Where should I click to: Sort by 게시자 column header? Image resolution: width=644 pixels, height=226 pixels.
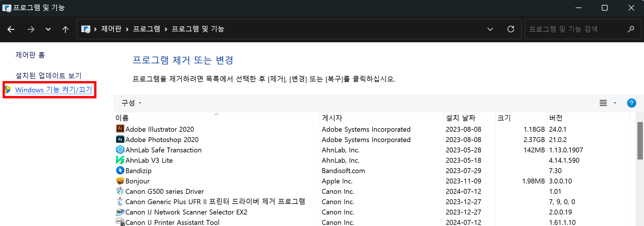pyautogui.click(x=382, y=118)
